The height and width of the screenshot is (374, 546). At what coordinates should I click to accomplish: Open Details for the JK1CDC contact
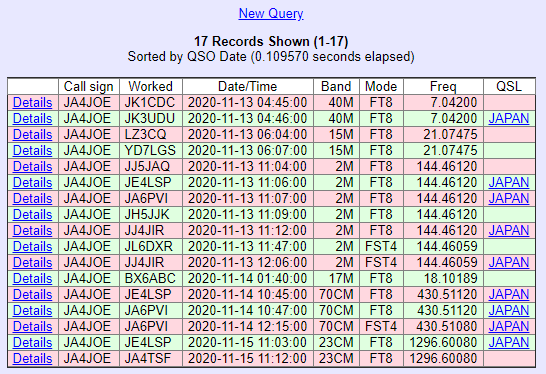32,102
